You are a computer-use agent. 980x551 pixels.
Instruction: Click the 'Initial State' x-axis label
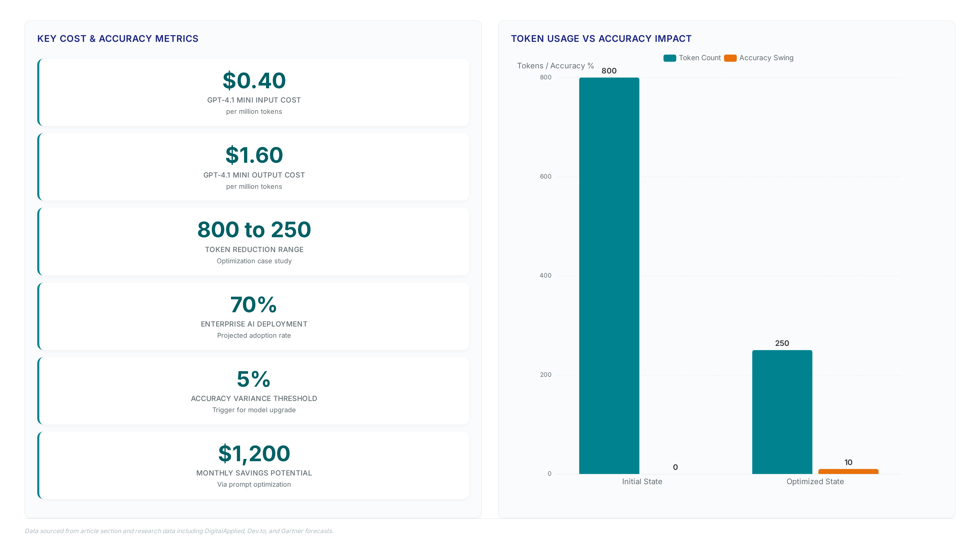pos(642,481)
